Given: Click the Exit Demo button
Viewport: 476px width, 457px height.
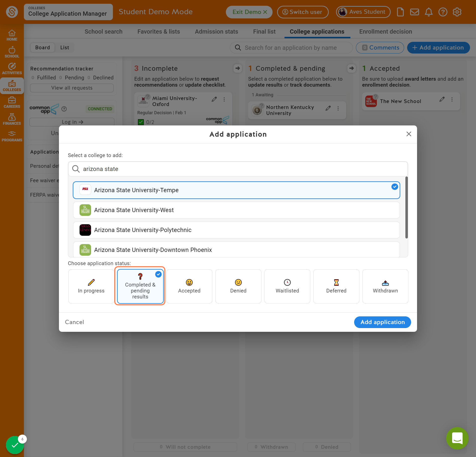Looking at the screenshot, I should pos(249,12).
